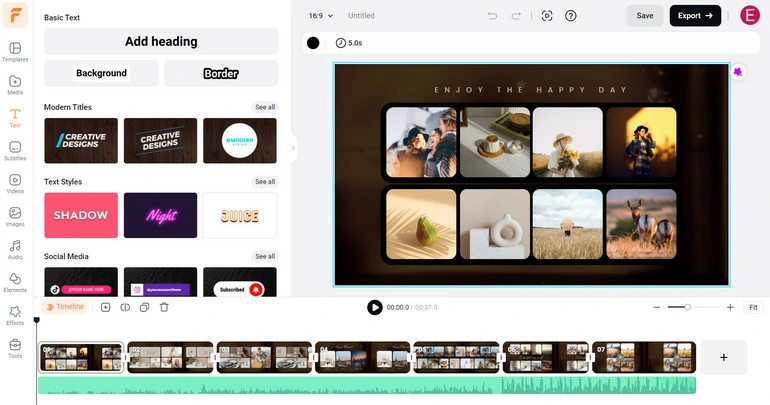Select scene 06 in the timeline
This screenshot has height=405, width=770.
point(546,357)
